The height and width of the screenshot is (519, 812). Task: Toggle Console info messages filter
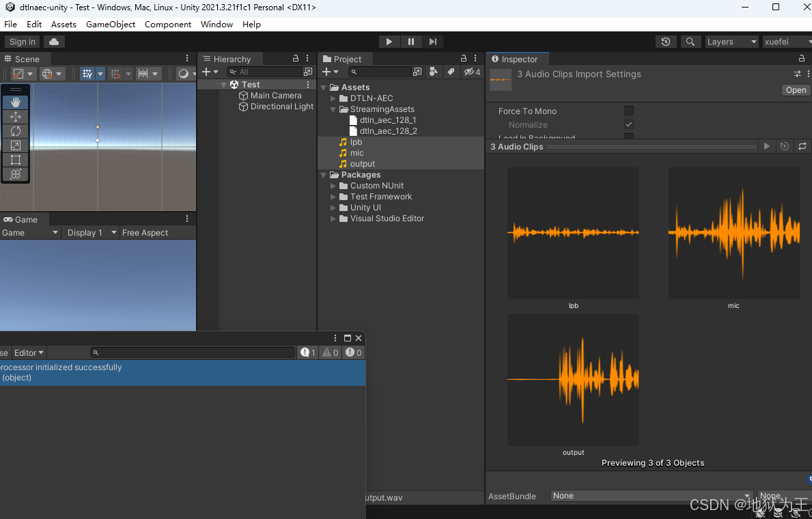pos(307,353)
